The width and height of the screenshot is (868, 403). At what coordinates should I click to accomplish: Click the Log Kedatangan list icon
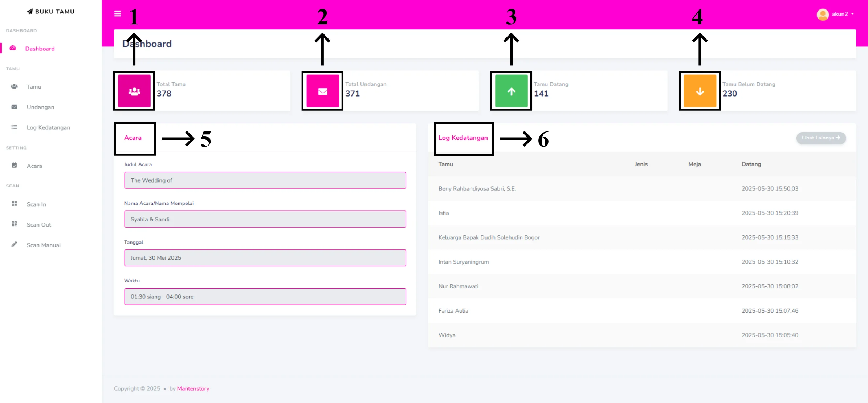[x=14, y=127]
